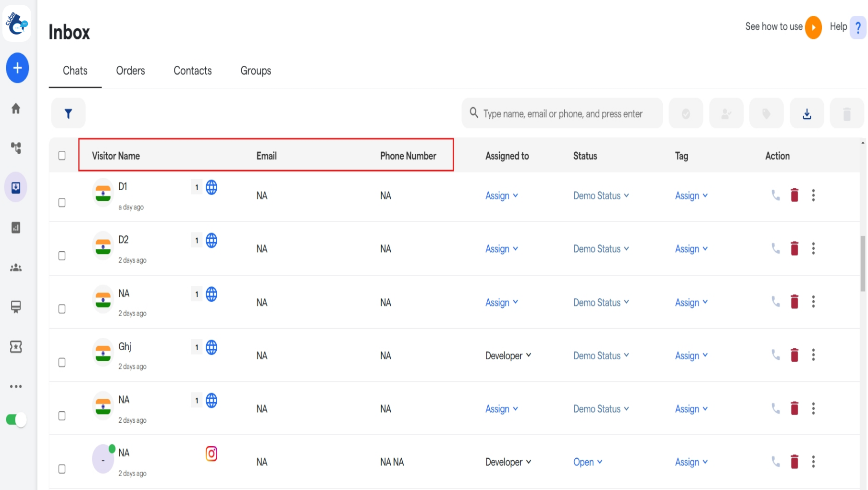This screenshot has width=868, height=490.
Task: Click the download export icon
Action: (x=806, y=113)
